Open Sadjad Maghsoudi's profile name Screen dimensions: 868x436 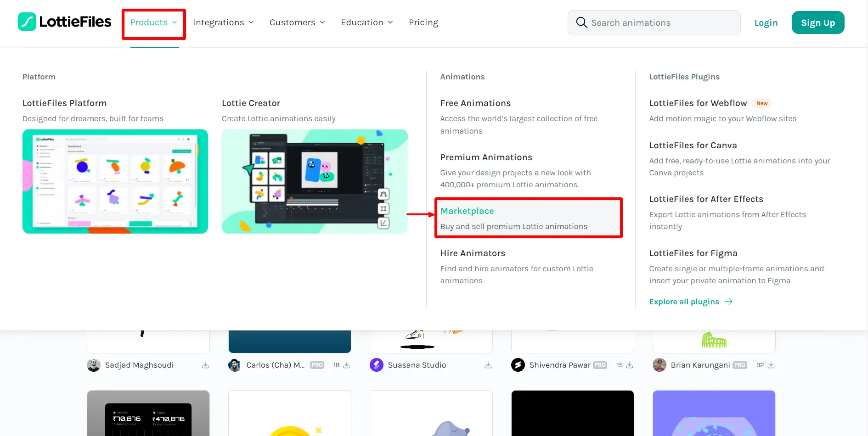pyautogui.click(x=139, y=365)
